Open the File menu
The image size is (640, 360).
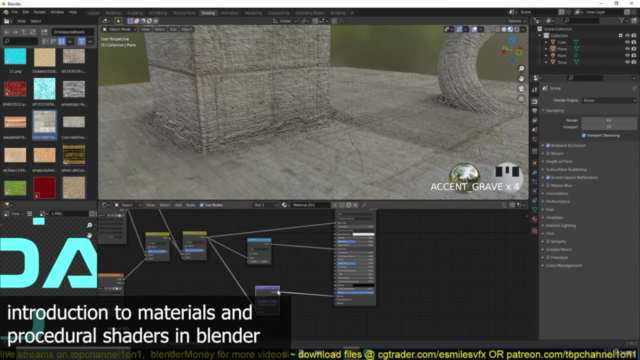click(x=15, y=12)
